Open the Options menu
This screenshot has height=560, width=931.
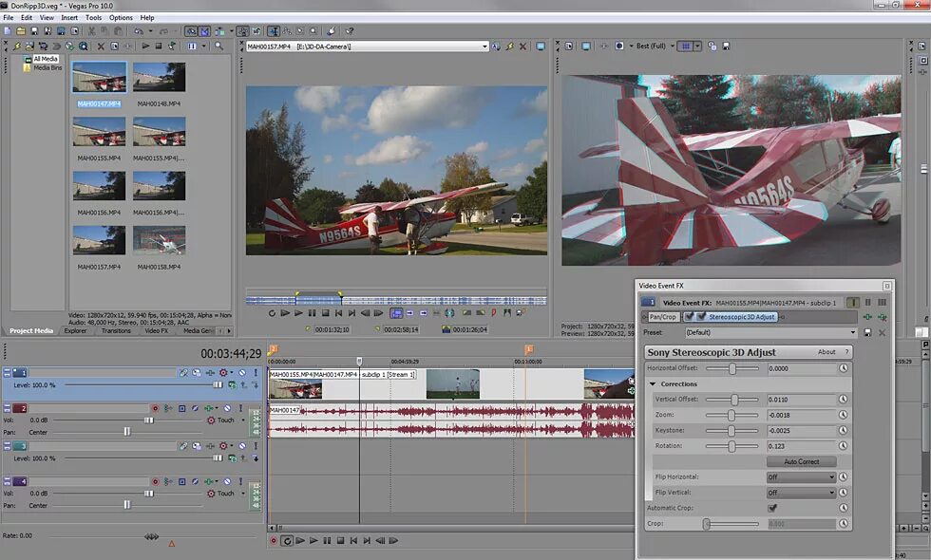[x=121, y=18]
